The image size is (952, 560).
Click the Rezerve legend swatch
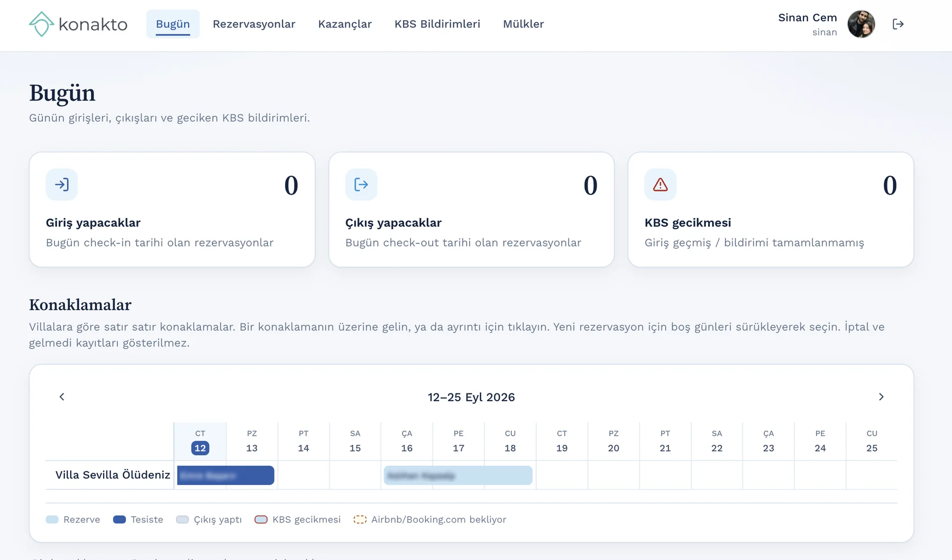52,519
